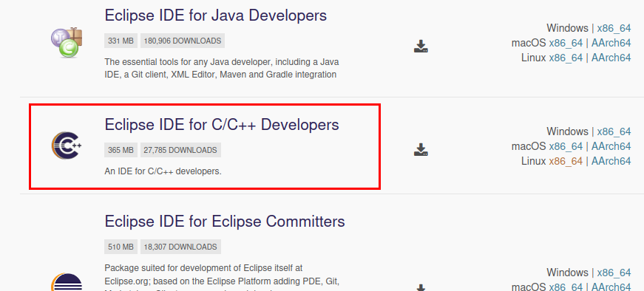Image resolution: width=644 pixels, height=291 pixels.
Task: Download C/C++ Developers Linux AArch64 build
Action: 611,161
